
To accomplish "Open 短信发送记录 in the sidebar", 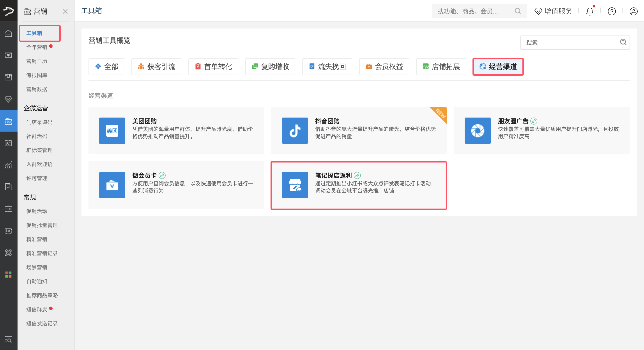I will 42,323.
